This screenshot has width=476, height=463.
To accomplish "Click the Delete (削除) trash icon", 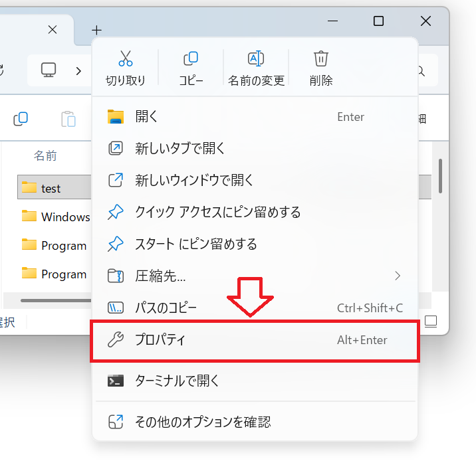I will point(321,58).
